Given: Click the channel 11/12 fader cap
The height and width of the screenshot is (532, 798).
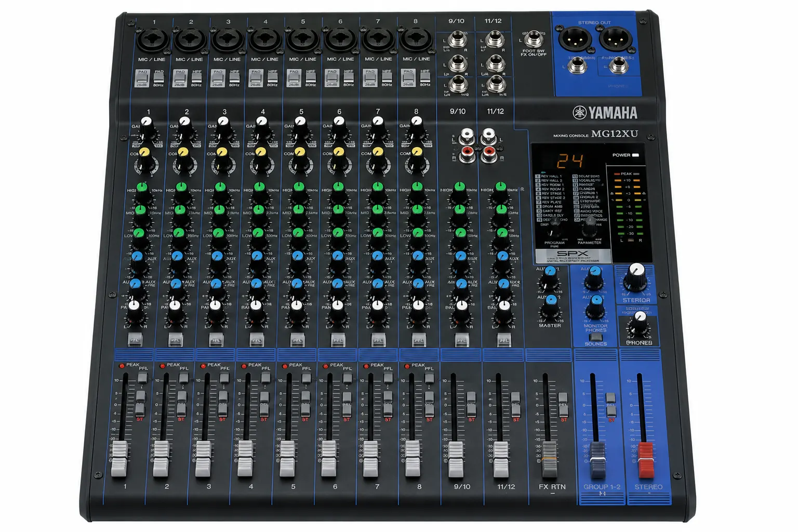Looking at the screenshot, I should click(501, 459).
